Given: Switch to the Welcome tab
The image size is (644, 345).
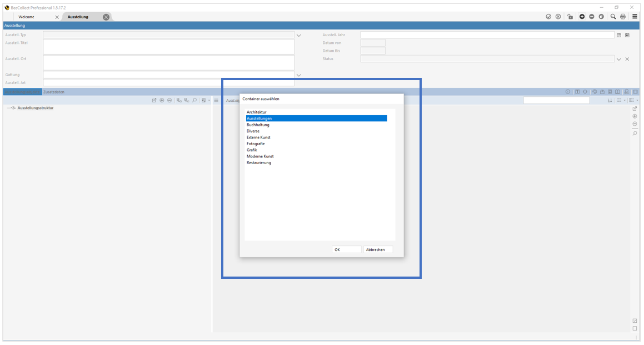Looking at the screenshot, I should pyautogui.click(x=27, y=17).
